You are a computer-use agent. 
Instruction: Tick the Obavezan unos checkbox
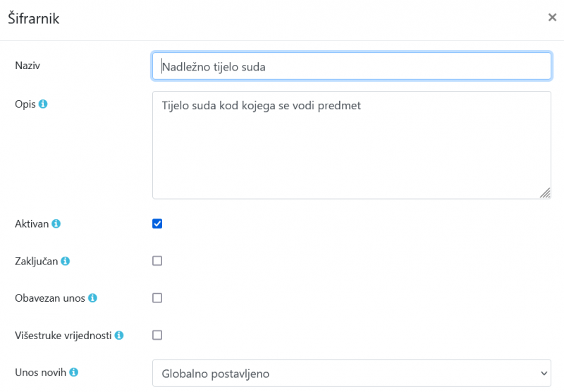(x=157, y=298)
